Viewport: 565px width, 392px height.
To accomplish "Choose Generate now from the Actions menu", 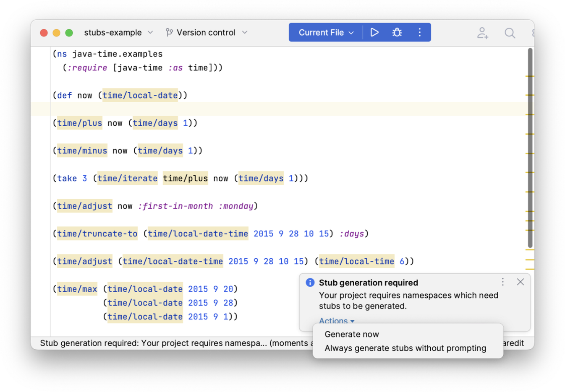I will 352,334.
